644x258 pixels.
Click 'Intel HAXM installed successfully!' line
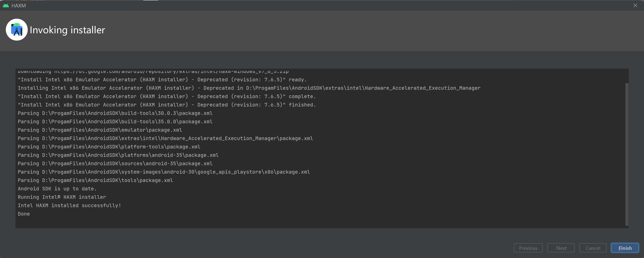pos(69,206)
